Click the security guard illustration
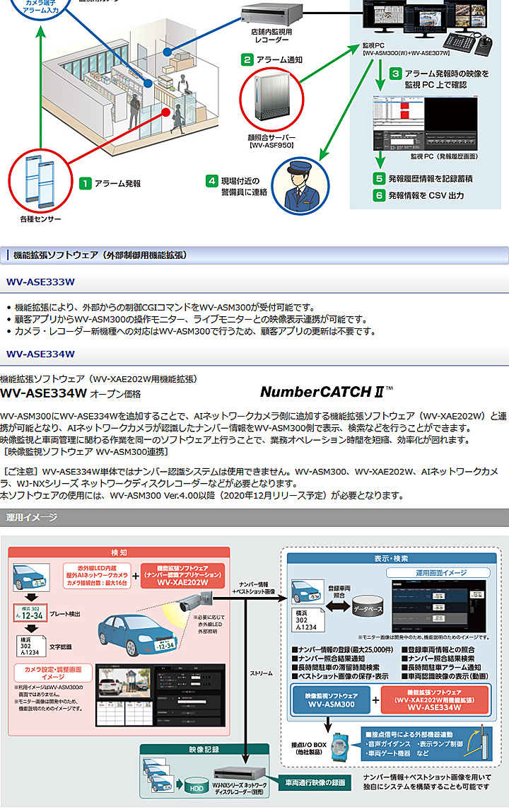 (x=300, y=187)
